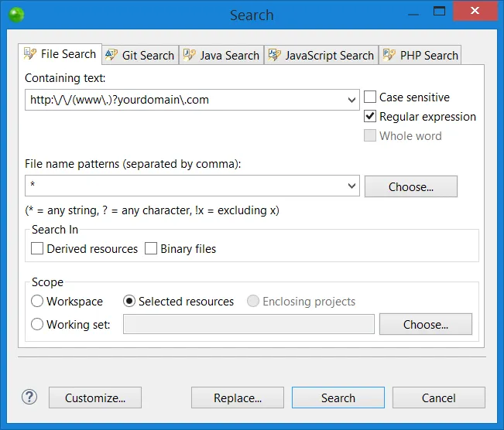
Task: Open the JavaScript Search tab
Action: click(321, 55)
